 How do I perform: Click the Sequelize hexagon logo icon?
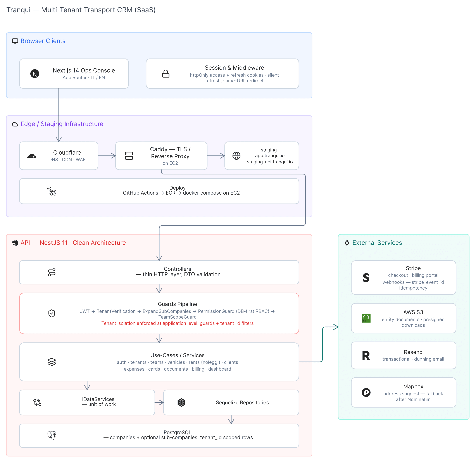[181, 403]
